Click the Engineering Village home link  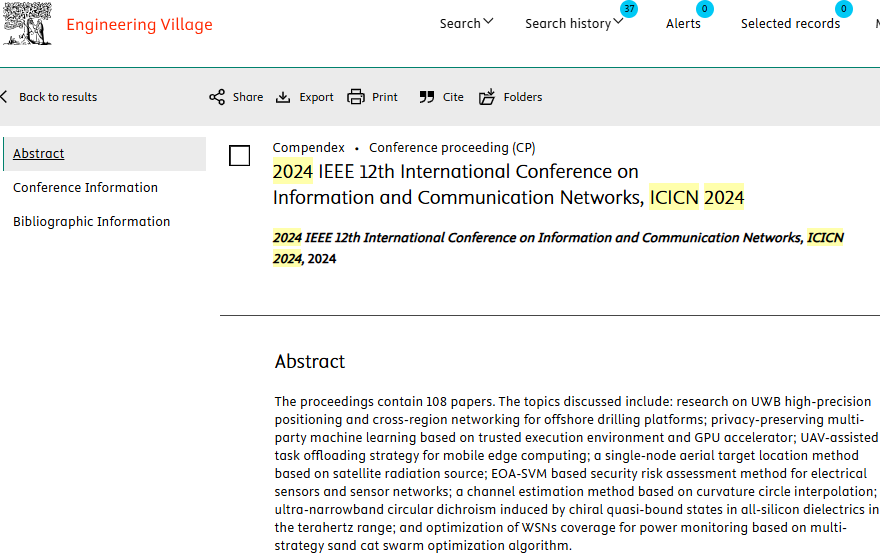click(x=139, y=25)
